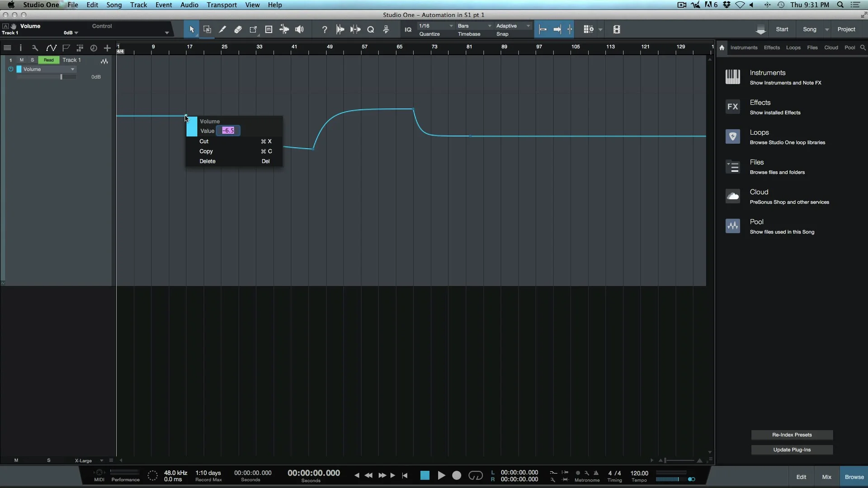Click the Update Plug-ins button
This screenshot has width=868, height=488.
click(792, 450)
